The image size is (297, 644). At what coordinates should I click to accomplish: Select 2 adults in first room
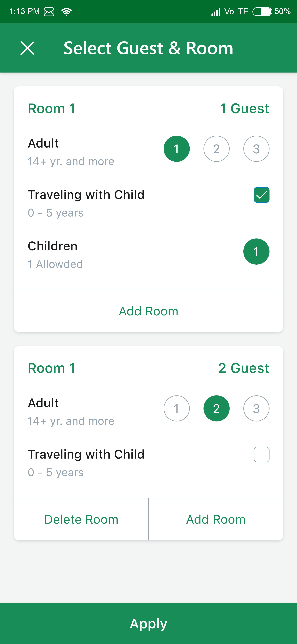216,149
